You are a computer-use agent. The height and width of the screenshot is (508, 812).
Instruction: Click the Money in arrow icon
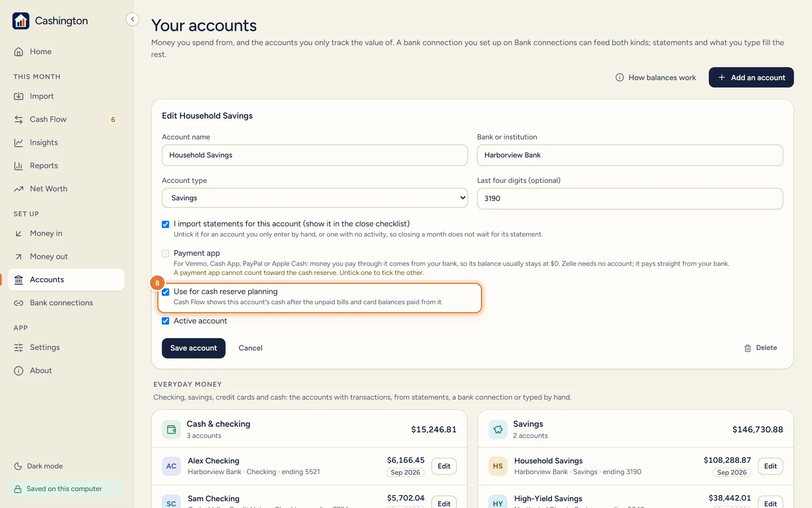(x=19, y=233)
